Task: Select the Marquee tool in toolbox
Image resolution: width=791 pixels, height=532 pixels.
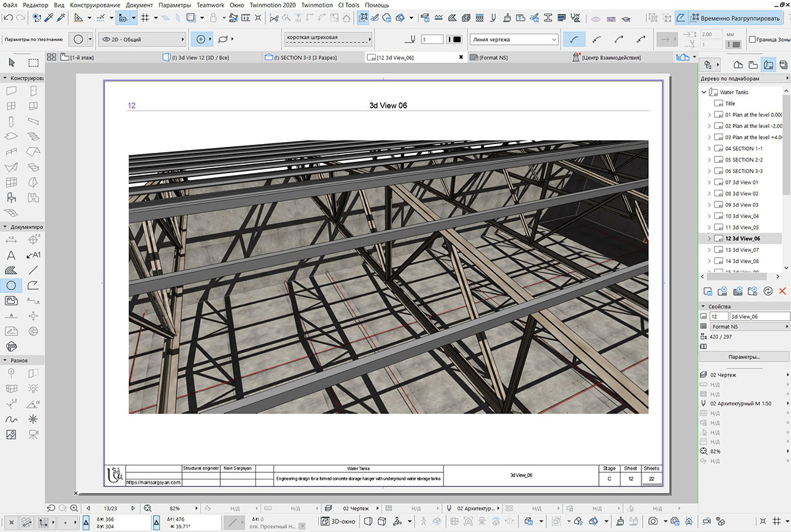Action: click(33, 63)
